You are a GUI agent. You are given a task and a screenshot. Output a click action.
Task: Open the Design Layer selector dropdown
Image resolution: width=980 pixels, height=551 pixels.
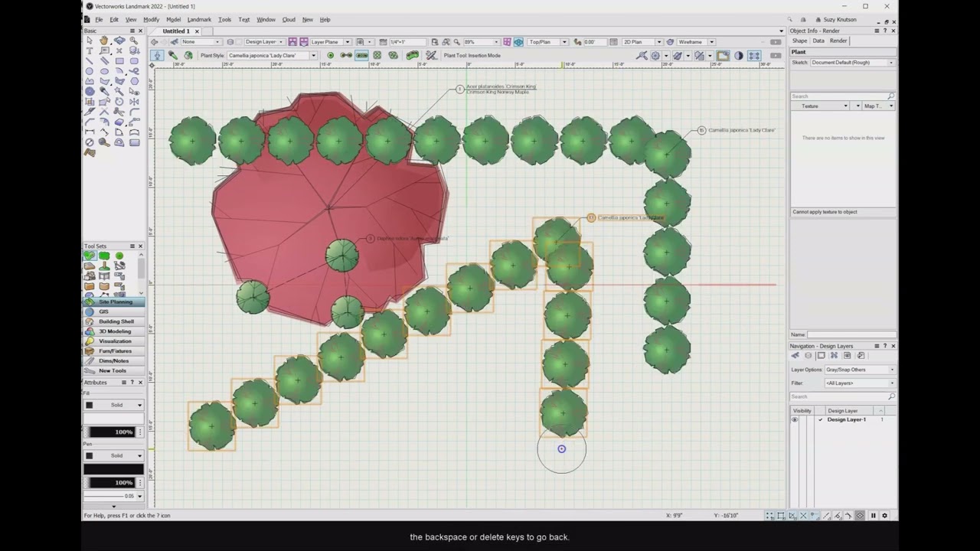point(263,42)
